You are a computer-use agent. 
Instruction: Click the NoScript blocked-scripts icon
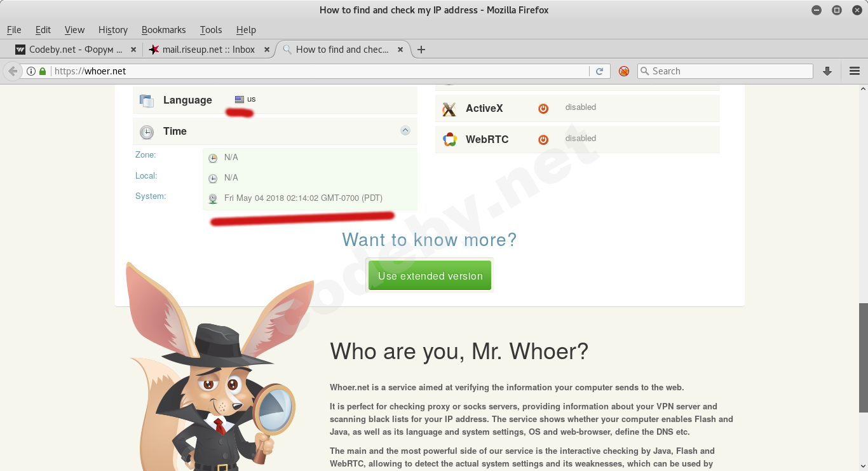click(624, 71)
